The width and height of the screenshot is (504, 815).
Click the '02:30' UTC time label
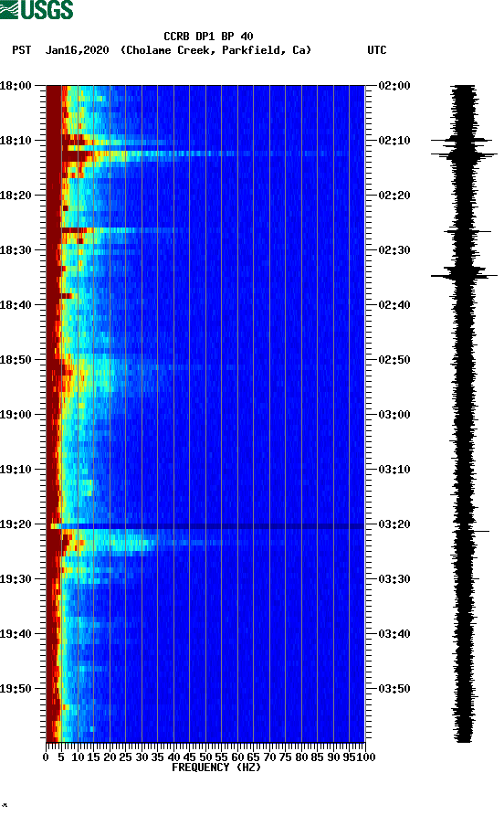[394, 250]
